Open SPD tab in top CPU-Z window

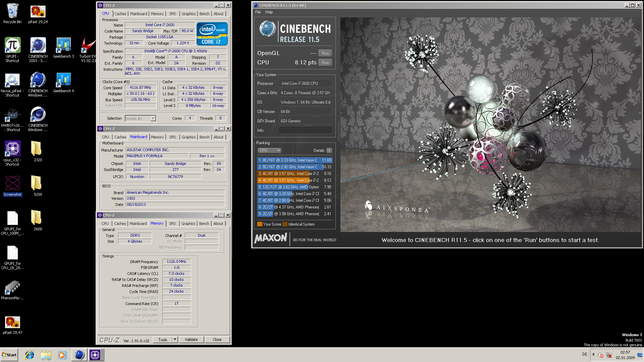tap(172, 14)
